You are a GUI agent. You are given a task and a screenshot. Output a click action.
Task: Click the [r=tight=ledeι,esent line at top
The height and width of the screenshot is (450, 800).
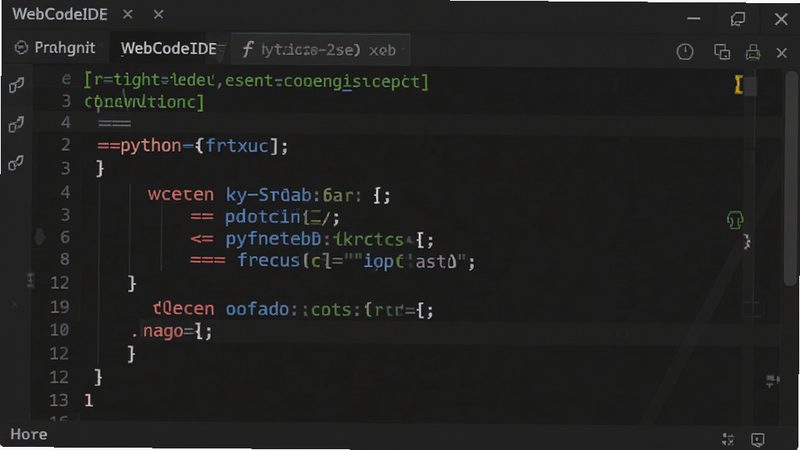(x=257, y=81)
